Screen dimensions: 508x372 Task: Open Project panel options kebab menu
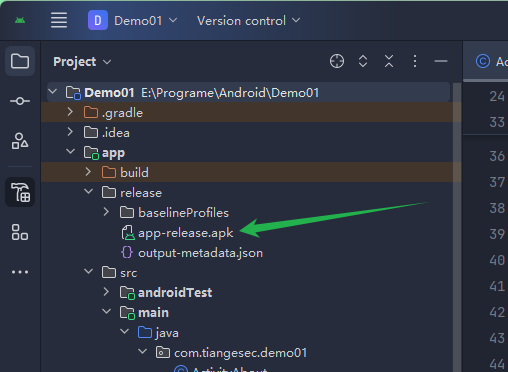(415, 61)
